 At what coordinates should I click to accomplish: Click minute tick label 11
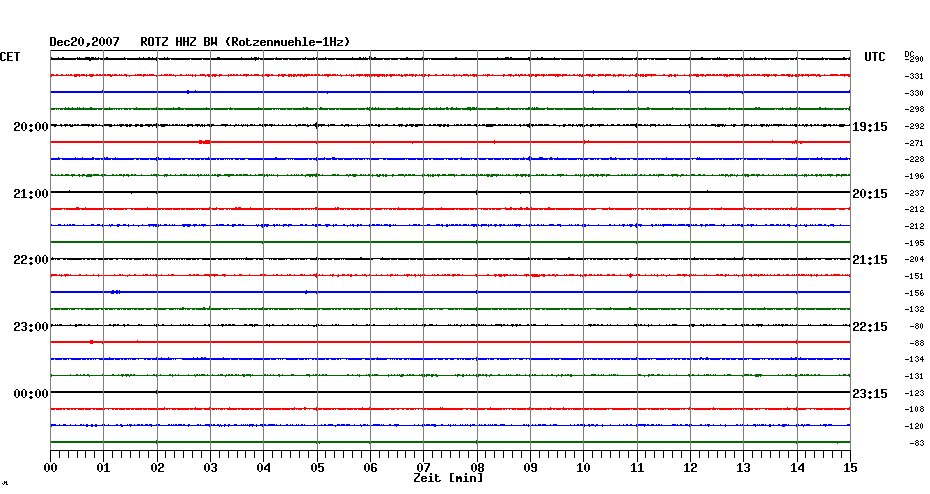(x=637, y=468)
